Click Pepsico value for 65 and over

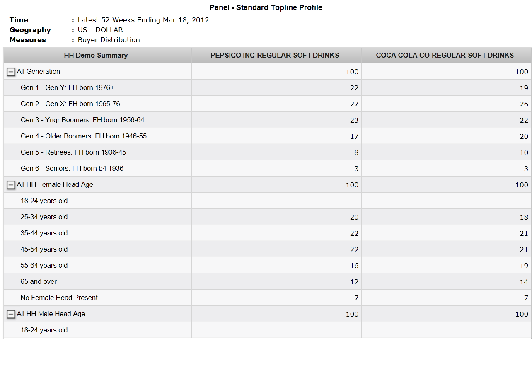pyautogui.click(x=354, y=282)
